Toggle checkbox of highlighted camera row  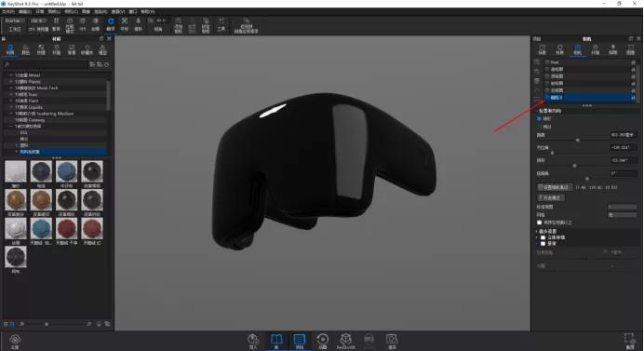(x=547, y=98)
